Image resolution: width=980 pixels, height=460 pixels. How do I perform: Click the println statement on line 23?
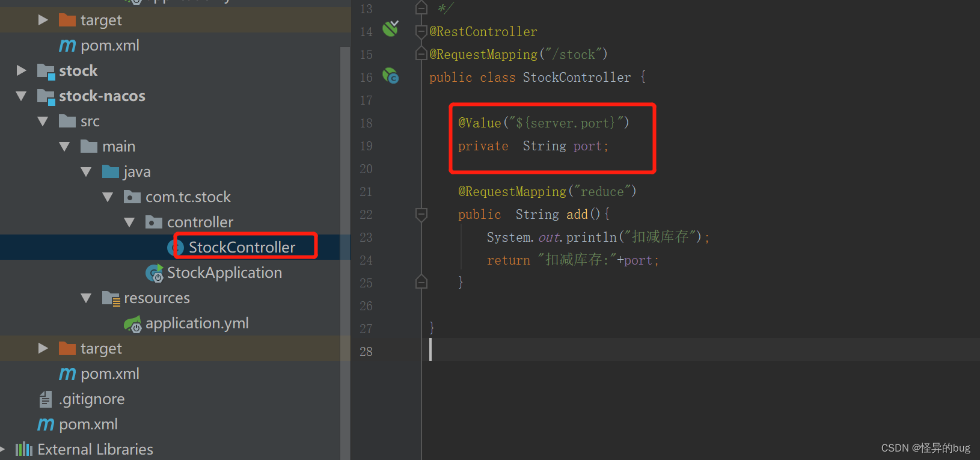click(x=598, y=237)
